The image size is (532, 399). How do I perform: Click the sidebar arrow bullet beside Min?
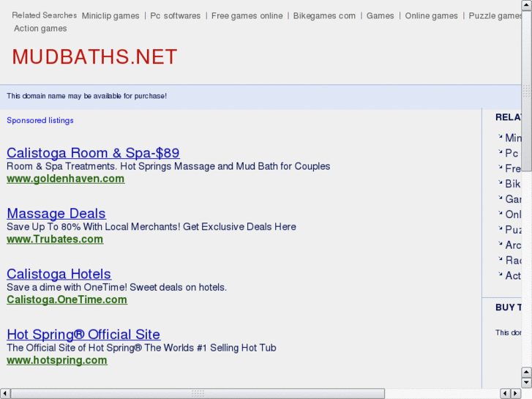point(500,136)
